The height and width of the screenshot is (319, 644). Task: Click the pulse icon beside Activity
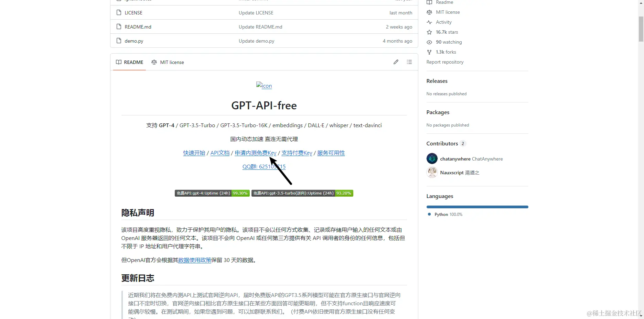(x=429, y=22)
